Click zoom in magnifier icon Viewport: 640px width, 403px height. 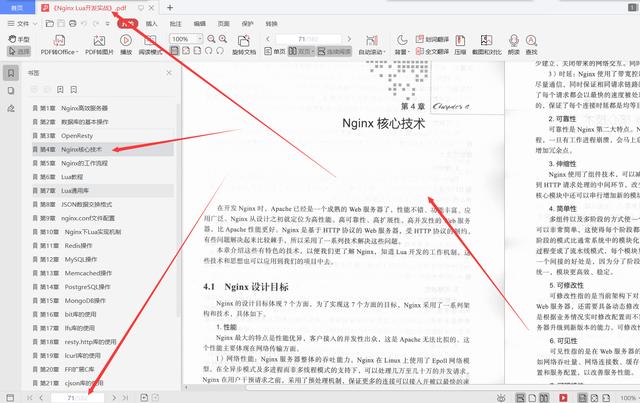pos(223,39)
